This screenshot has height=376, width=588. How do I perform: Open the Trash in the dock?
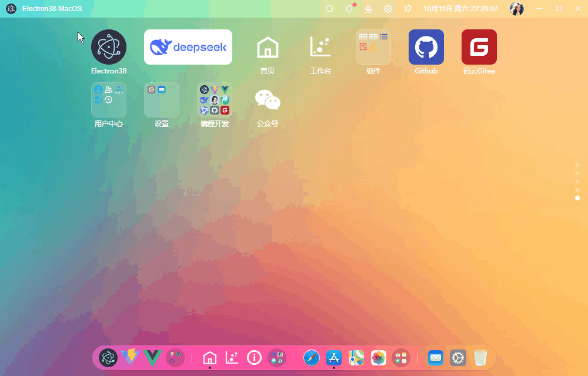click(480, 358)
